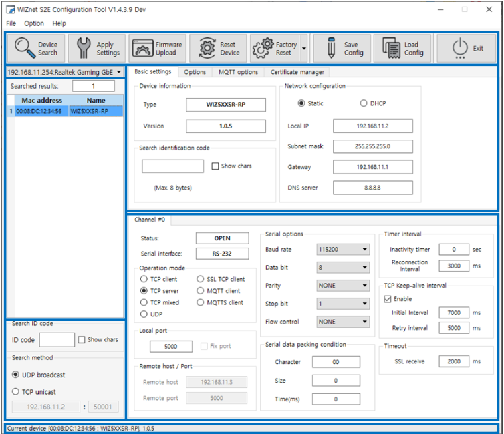504x434 pixels.
Task: Open the Help menu
Action: pos(59,23)
